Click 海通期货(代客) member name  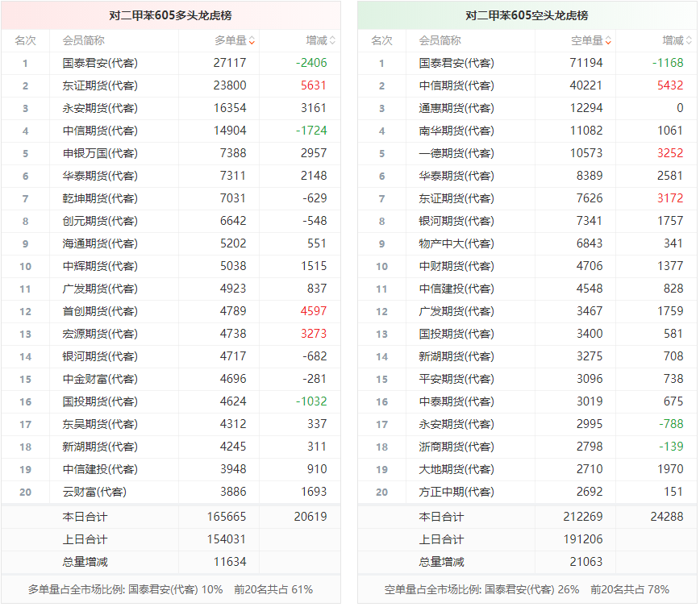[x=100, y=243]
